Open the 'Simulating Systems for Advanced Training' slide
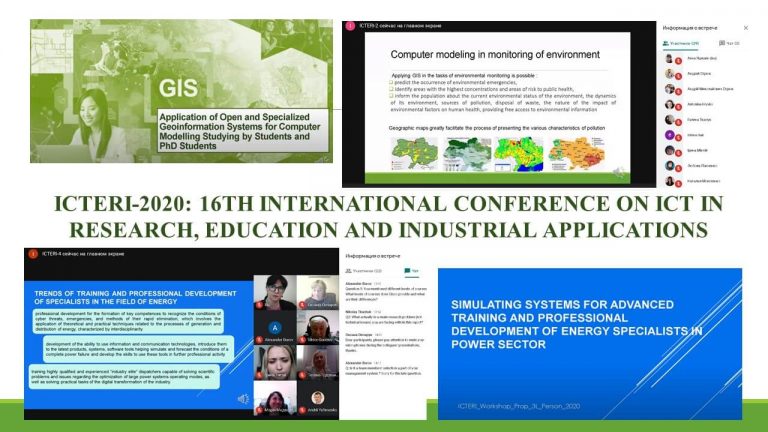 pos(590,344)
